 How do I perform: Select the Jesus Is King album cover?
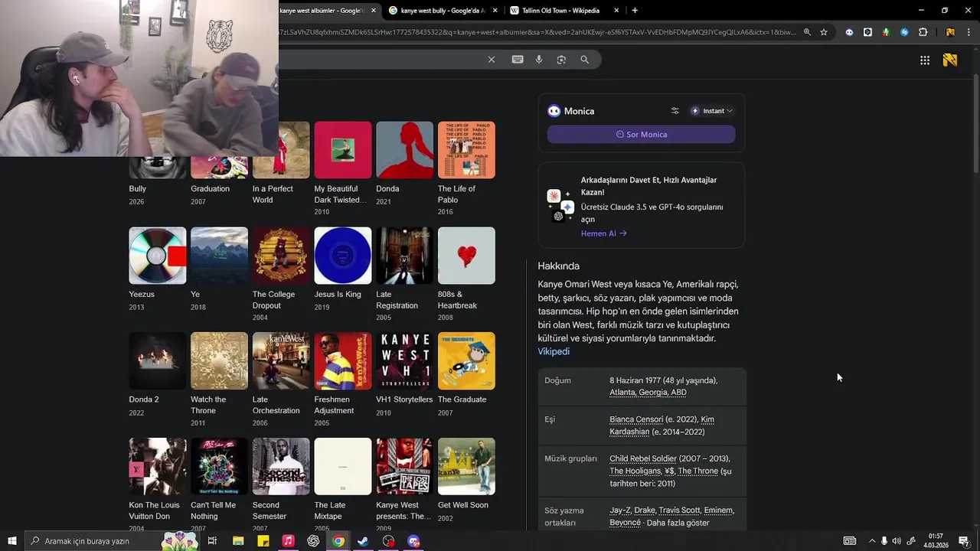tap(343, 256)
